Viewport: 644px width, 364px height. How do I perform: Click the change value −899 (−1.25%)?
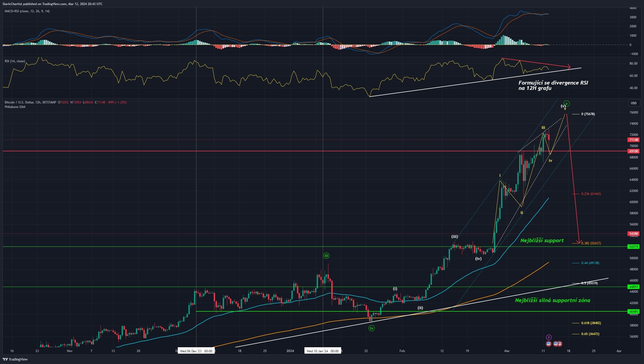(x=117, y=102)
